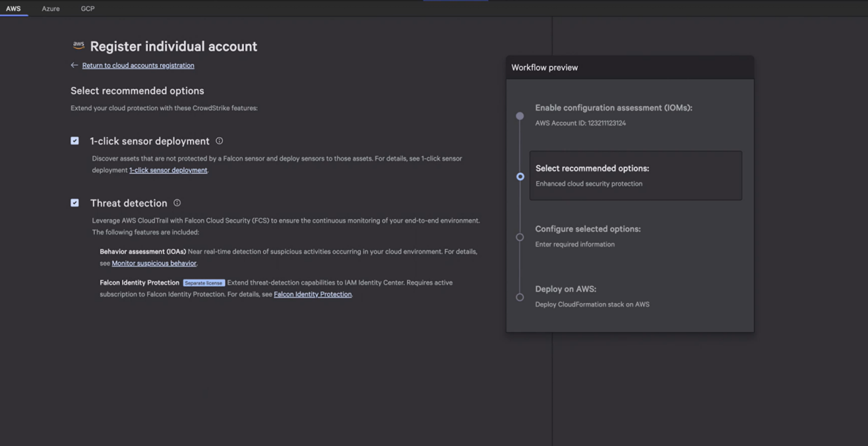The height and width of the screenshot is (446, 868).
Task: Click Deploy CloudFormation stack on AWS text
Action: click(592, 304)
